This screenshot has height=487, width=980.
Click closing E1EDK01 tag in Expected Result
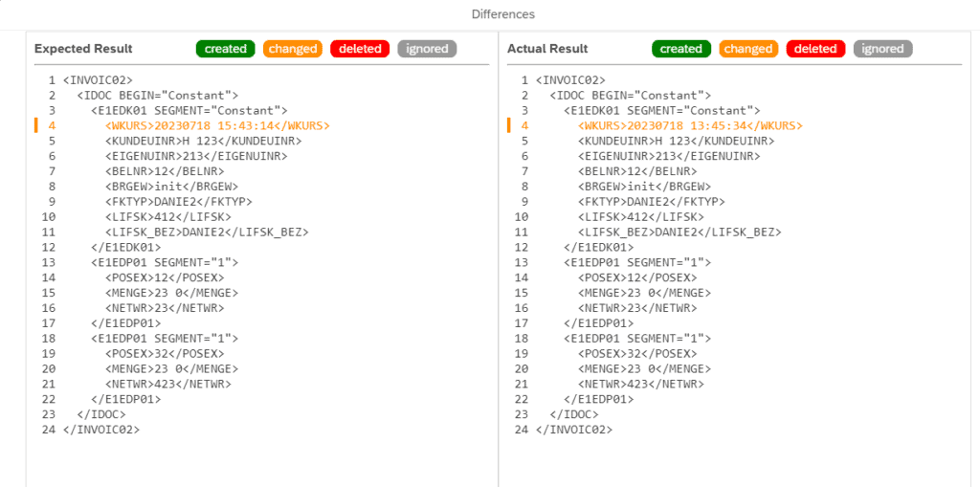(126, 247)
